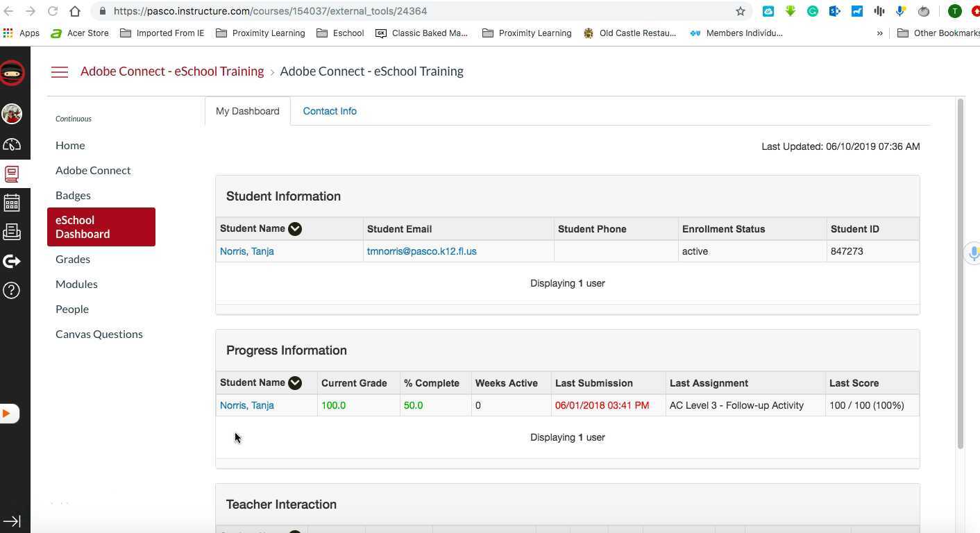Screen dimensions: 980x533
Task: Expand the global navigation arrow at bottom
Action: pos(12,521)
